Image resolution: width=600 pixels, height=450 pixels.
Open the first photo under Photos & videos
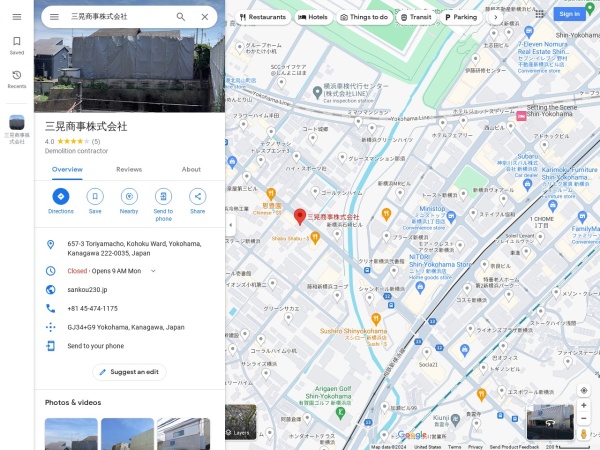click(71, 434)
